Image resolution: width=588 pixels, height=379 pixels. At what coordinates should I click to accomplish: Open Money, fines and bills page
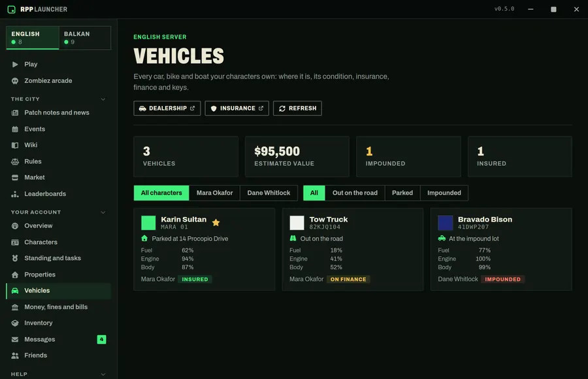coord(59,307)
